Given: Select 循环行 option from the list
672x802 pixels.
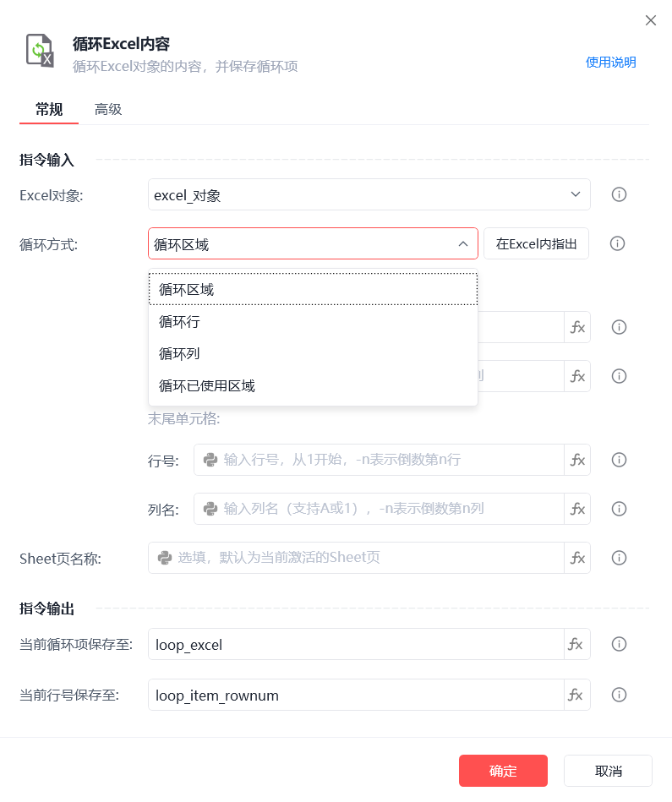Looking at the screenshot, I should (313, 322).
